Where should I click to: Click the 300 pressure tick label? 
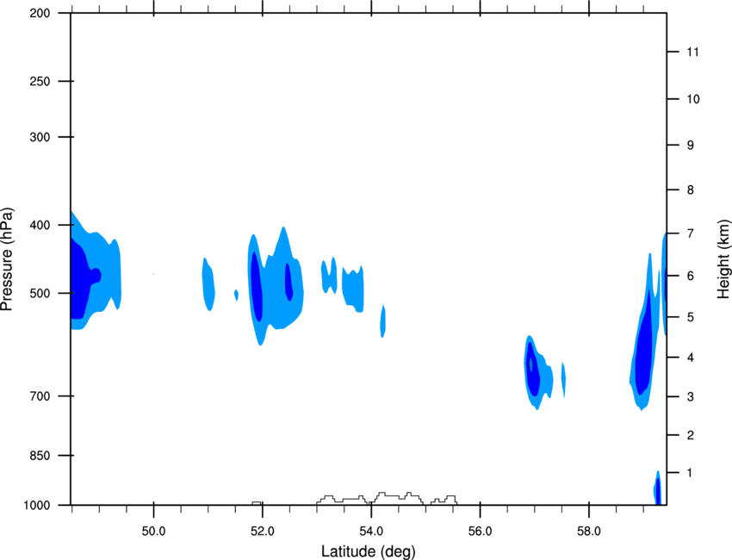[x=40, y=137]
